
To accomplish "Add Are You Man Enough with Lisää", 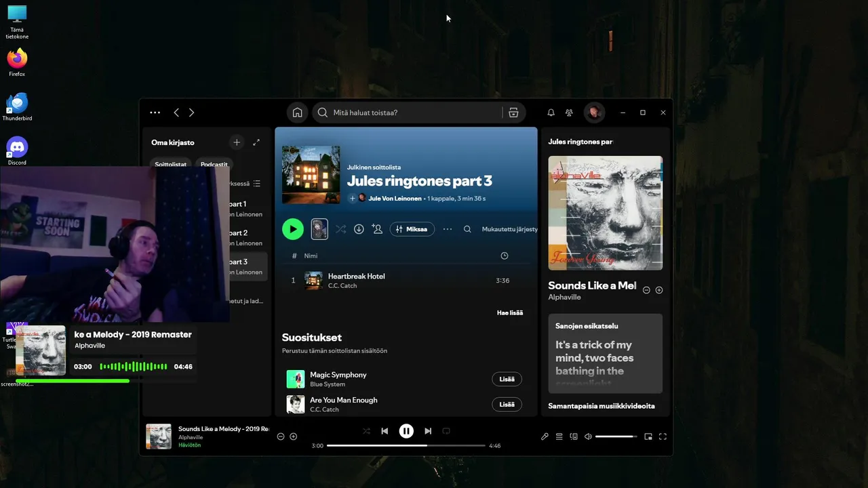I will pos(507,404).
